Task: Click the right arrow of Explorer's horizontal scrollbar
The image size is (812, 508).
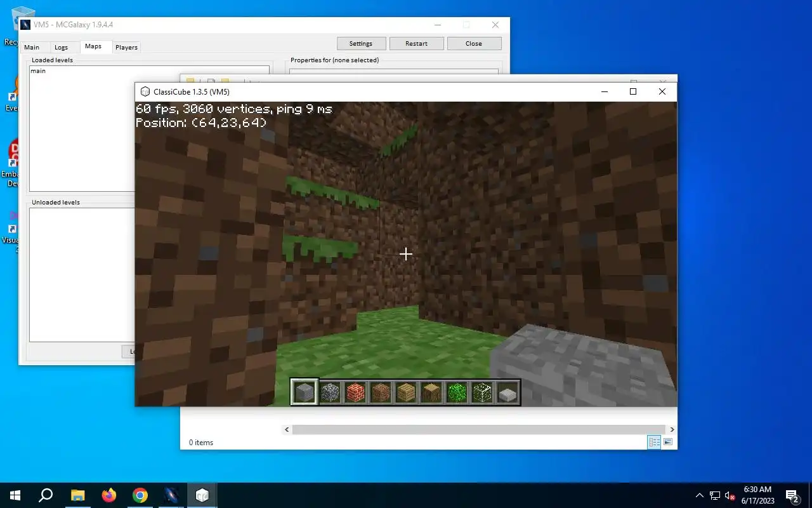Action: coord(672,430)
